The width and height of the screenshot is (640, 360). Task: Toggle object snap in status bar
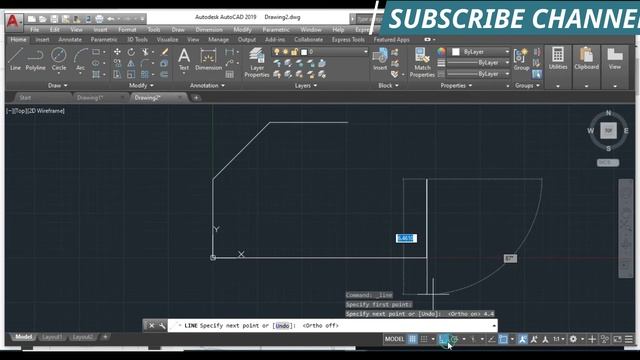pyautogui.click(x=503, y=339)
